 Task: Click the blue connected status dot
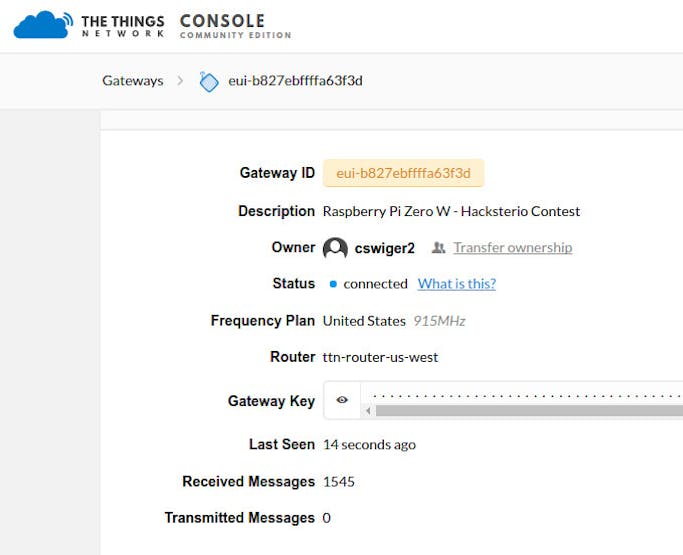(333, 284)
